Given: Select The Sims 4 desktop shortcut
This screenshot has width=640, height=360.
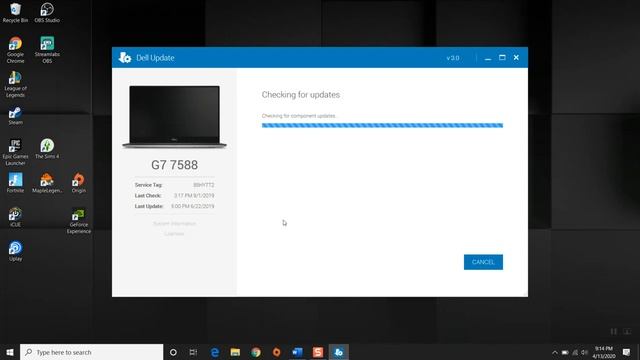Looking at the screenshot, I should click(47, 149).
